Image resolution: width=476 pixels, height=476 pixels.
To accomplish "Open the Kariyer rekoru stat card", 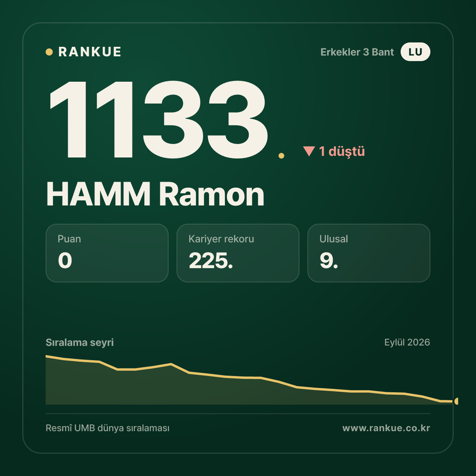I will (238, 253).
